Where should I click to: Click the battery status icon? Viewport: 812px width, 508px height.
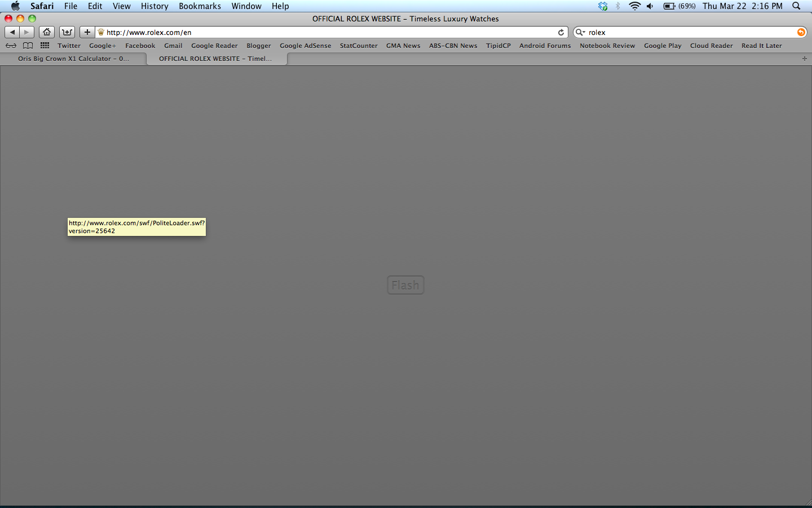(x=669, y=6)
